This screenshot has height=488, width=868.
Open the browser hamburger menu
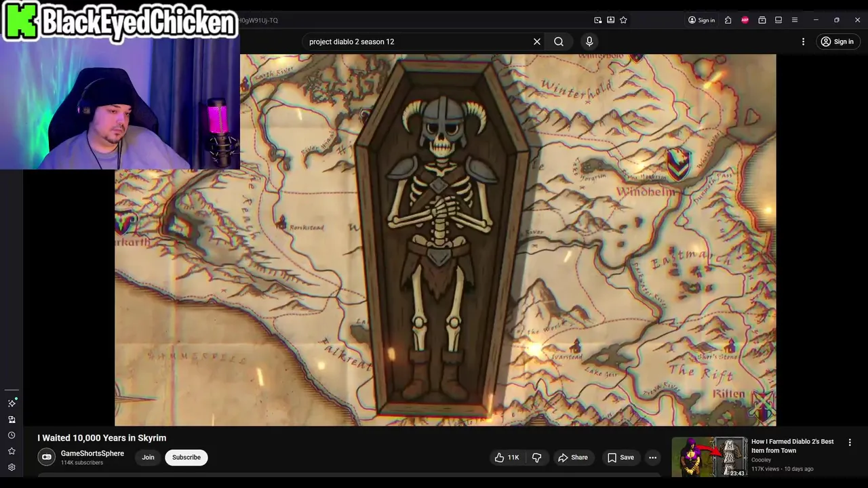click(x=795, y=20)
